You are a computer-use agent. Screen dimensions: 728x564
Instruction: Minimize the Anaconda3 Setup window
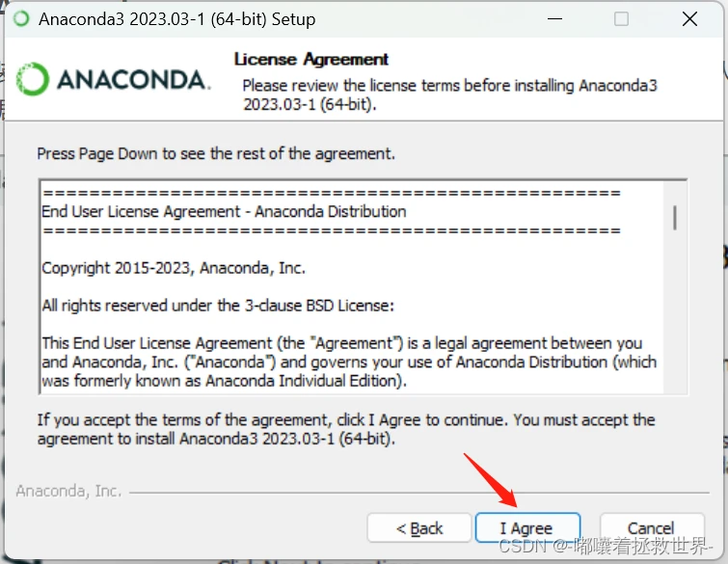click(554, 19)
